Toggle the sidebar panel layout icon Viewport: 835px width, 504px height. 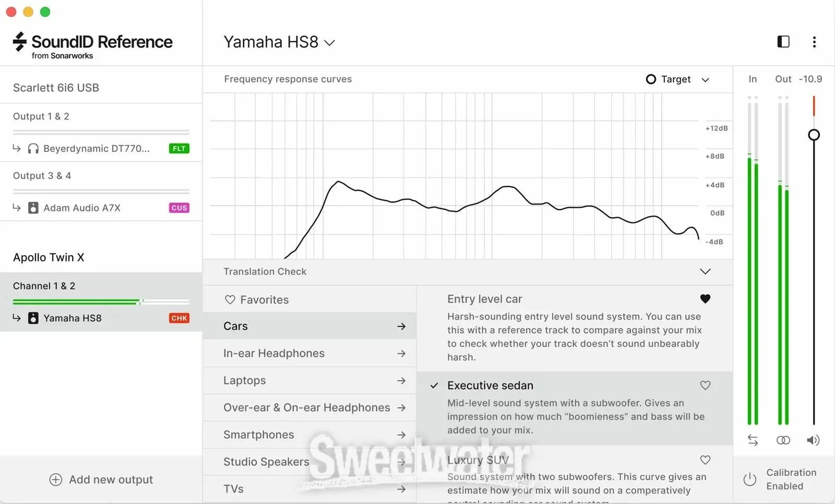coord(783,42)
